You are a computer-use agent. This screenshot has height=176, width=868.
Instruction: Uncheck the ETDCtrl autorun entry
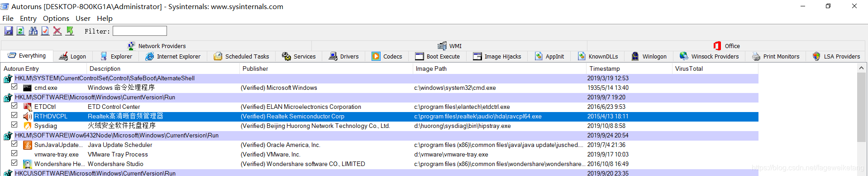(x=14, y=106)
